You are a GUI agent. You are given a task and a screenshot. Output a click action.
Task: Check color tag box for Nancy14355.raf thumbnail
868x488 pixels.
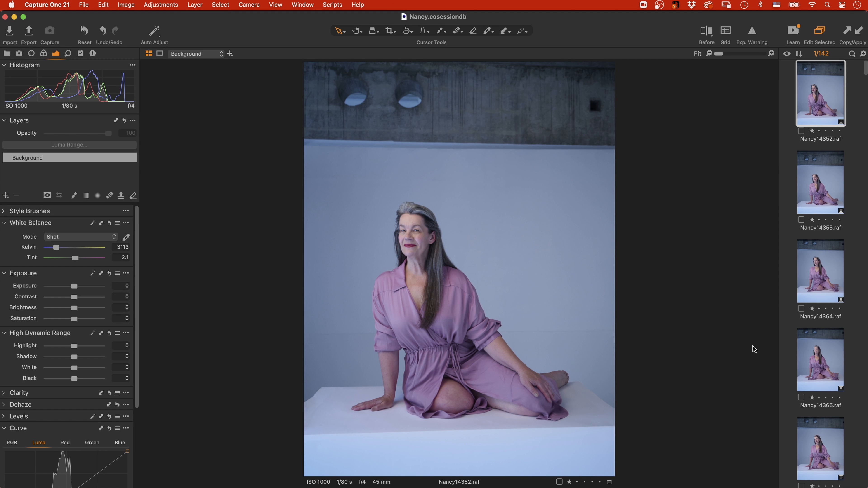click(x=801, y=220)
